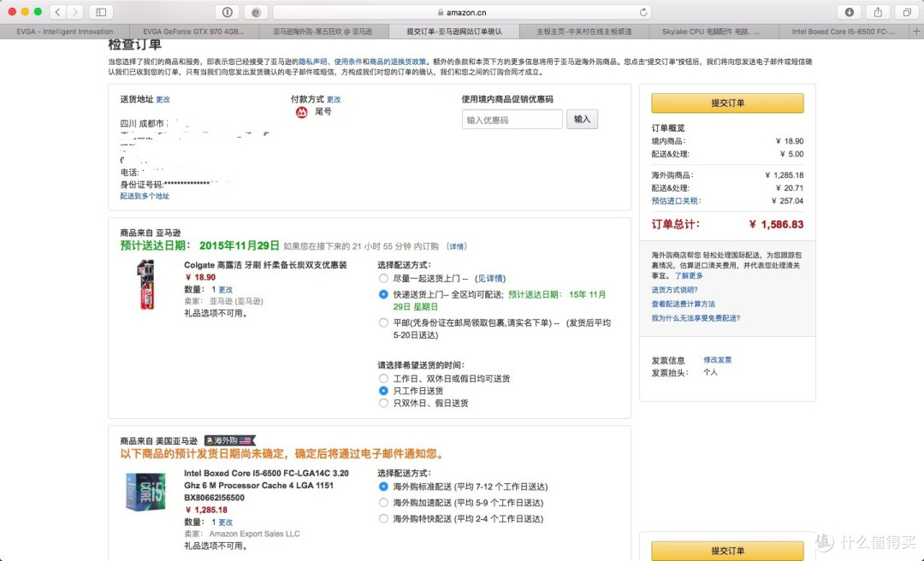Viewport: 924px width, 561px height.
Task: Select 只双休日、假日送货 option
Action: click(x=383, y=403)
